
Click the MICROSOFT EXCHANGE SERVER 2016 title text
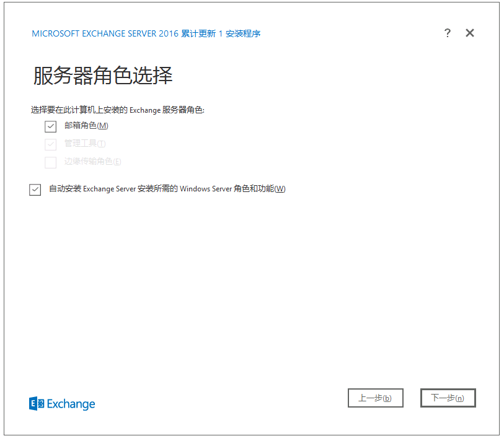[x=105, y=33]
